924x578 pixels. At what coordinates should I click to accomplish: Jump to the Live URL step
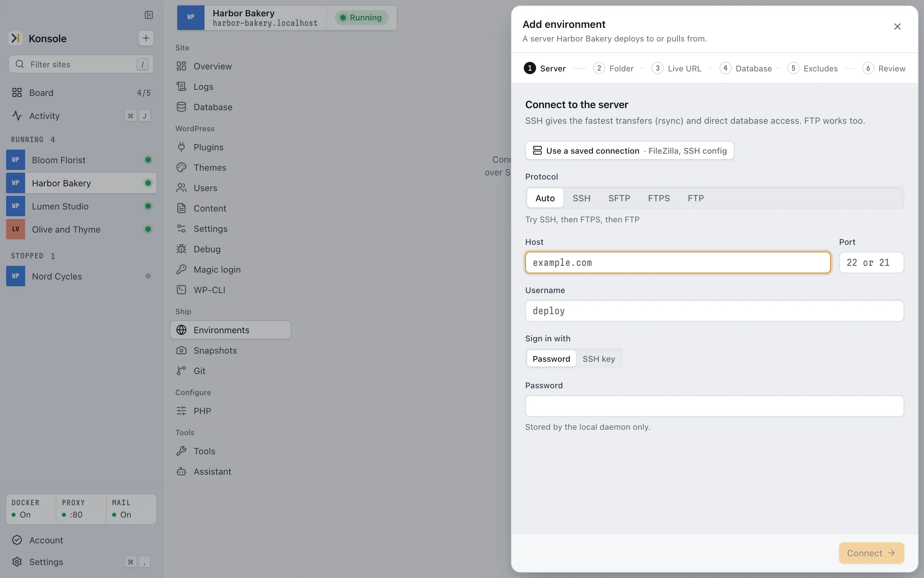677,68
